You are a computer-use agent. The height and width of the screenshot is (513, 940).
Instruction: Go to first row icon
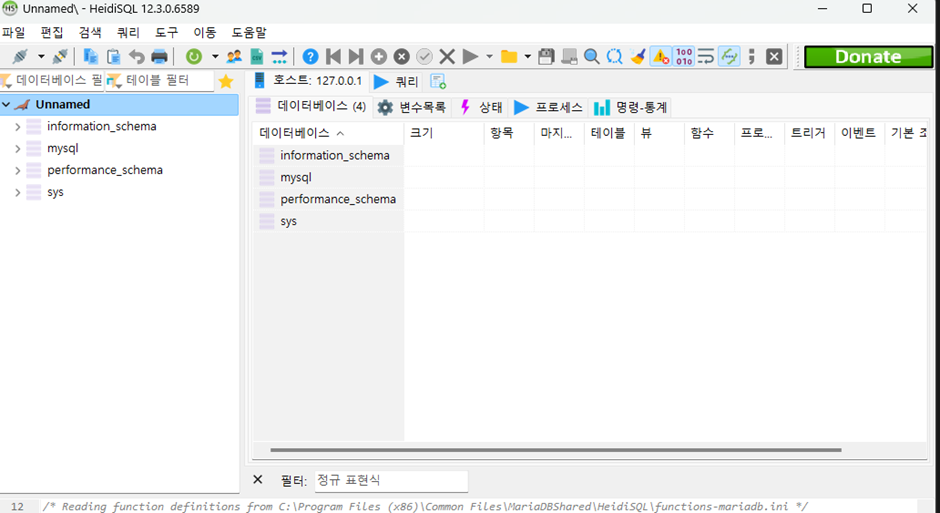point(333,56)
